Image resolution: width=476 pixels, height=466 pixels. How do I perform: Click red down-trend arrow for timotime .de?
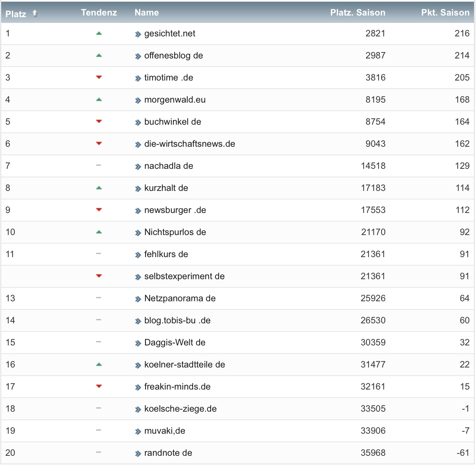tap(99, 77)
